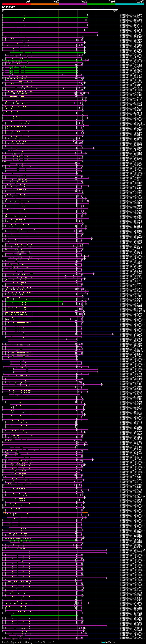The image size is (146, 644).
Task: Click label UniRef100_C5Y7E8
Action: coord(131,540)
